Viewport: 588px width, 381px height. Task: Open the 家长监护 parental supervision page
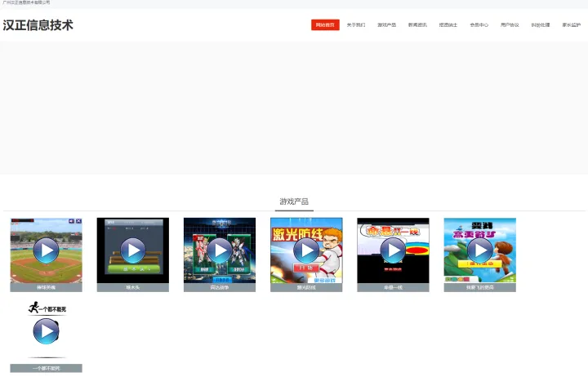coord(571,24)
